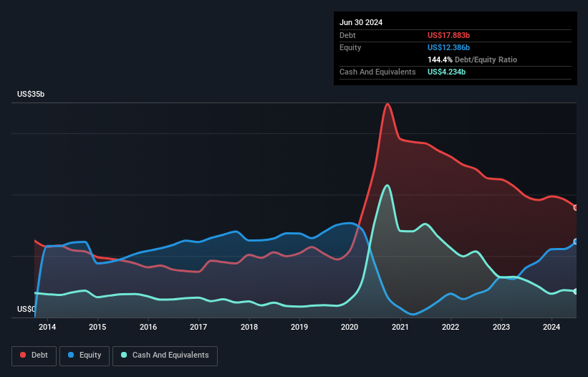Click the 2016 x-axis label

pos(148,327)
